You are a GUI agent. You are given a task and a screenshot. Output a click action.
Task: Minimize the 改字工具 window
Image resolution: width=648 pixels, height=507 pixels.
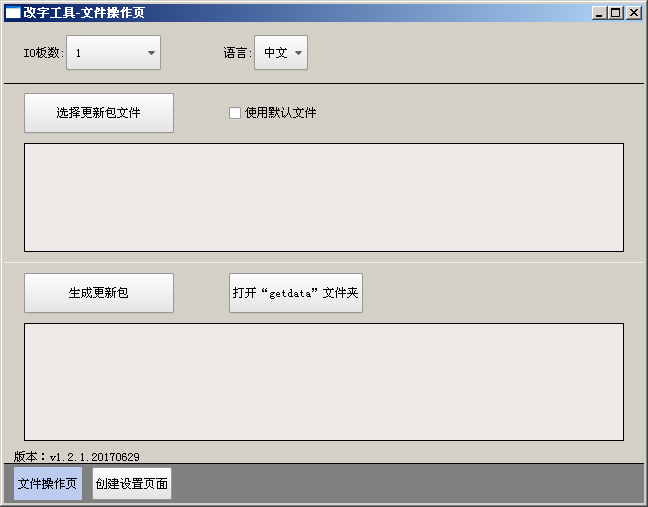(599, 13)
